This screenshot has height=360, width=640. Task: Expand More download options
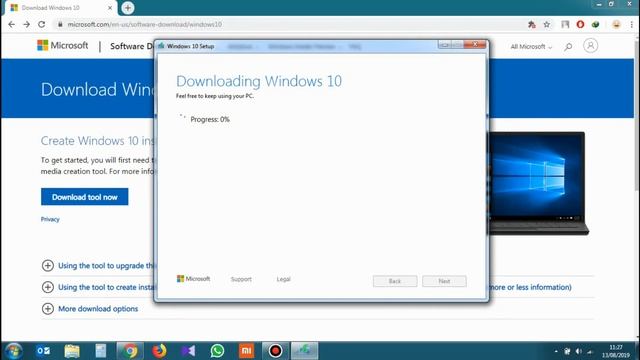90,309
